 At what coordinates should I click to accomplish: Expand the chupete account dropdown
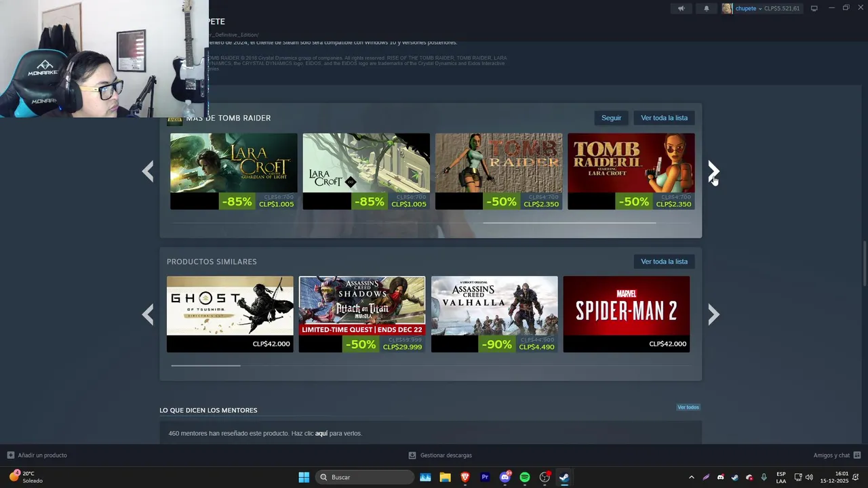748,9
